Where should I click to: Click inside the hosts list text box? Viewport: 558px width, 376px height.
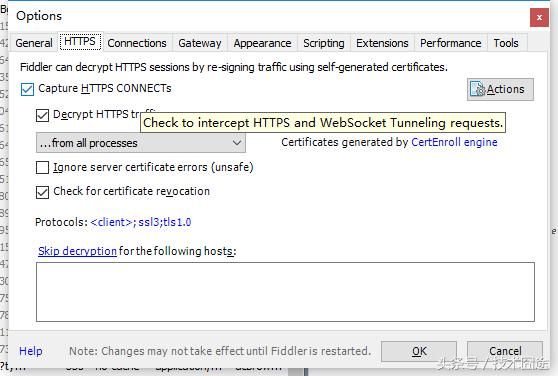pos(285,292)
